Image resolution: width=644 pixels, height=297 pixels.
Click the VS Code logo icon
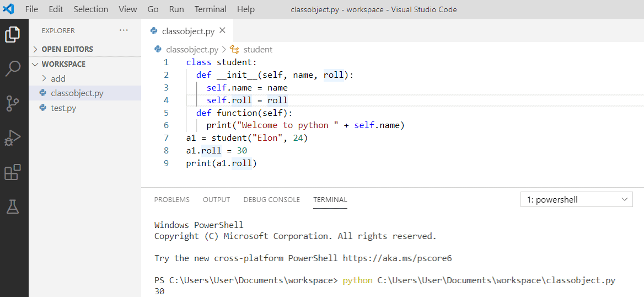(8, 9)
